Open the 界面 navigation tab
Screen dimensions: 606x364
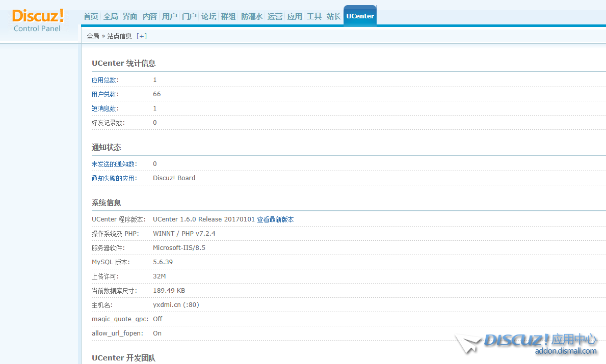130,16
